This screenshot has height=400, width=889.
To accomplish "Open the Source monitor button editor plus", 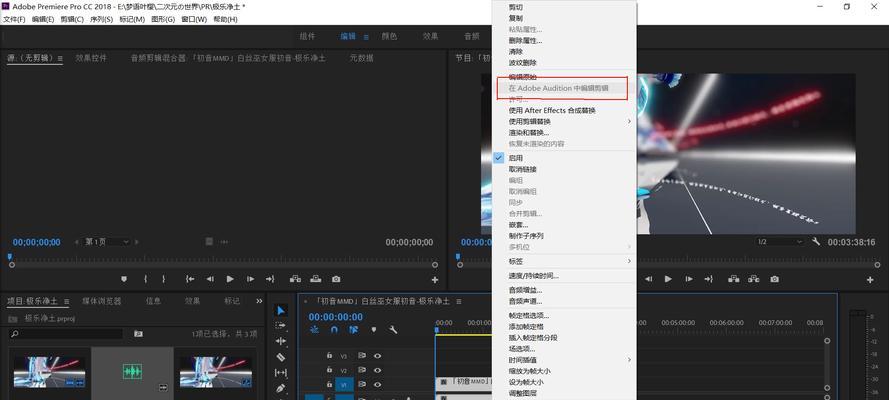I will click(435, 280).
